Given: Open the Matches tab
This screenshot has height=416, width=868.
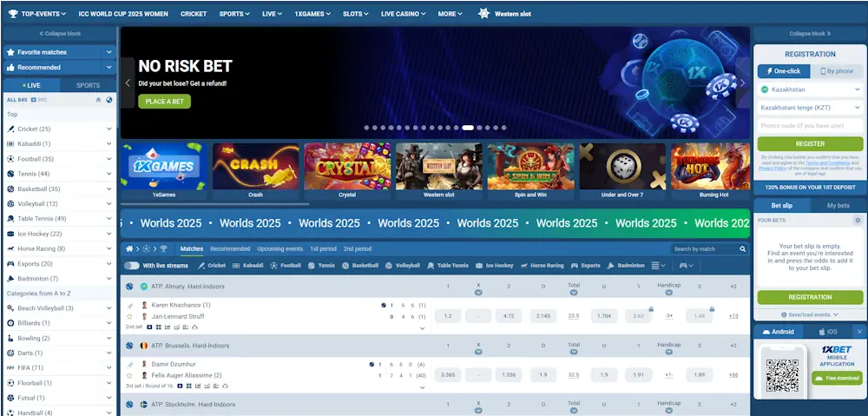Looking at the screenshot, I should click(192, 248).
